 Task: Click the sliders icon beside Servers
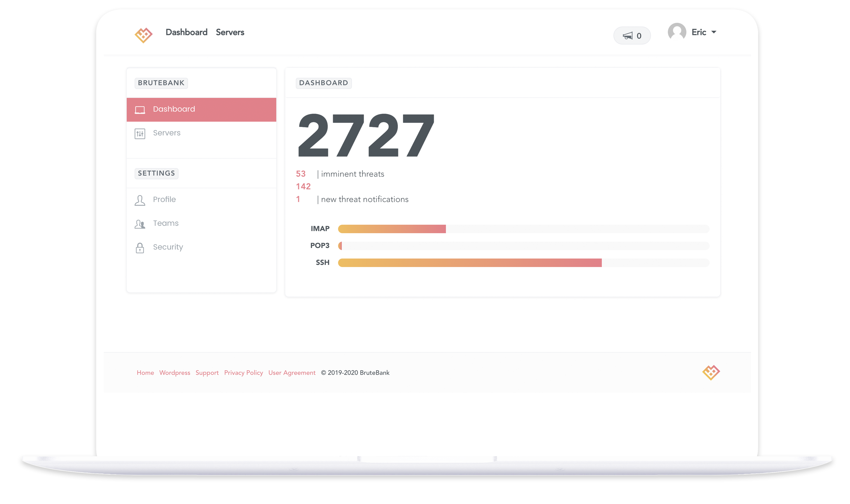click(x=140, y=133)
